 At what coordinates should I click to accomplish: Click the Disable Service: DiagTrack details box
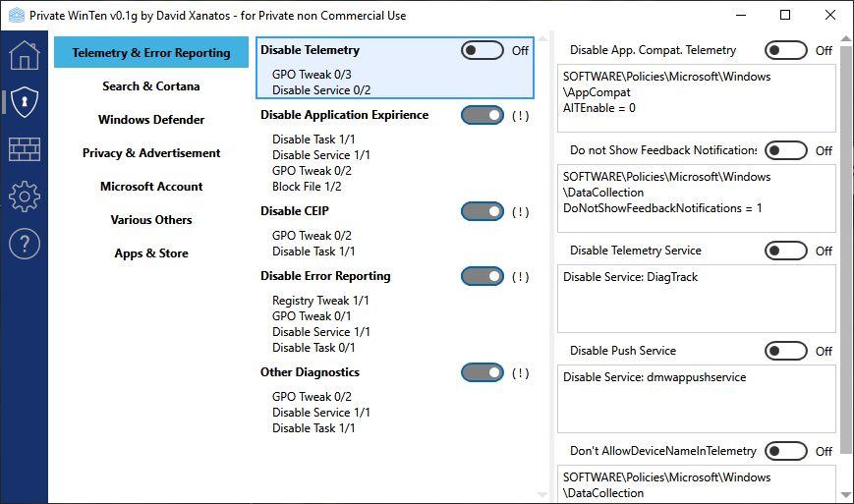tap(696, 299)
